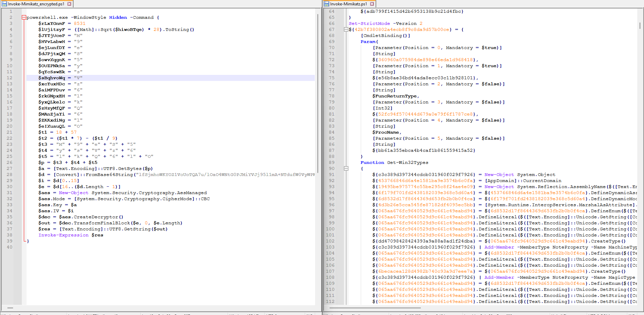
Task: Click 'System.Security.Cryptography.AesManaged' text
Action: (149, 193)
